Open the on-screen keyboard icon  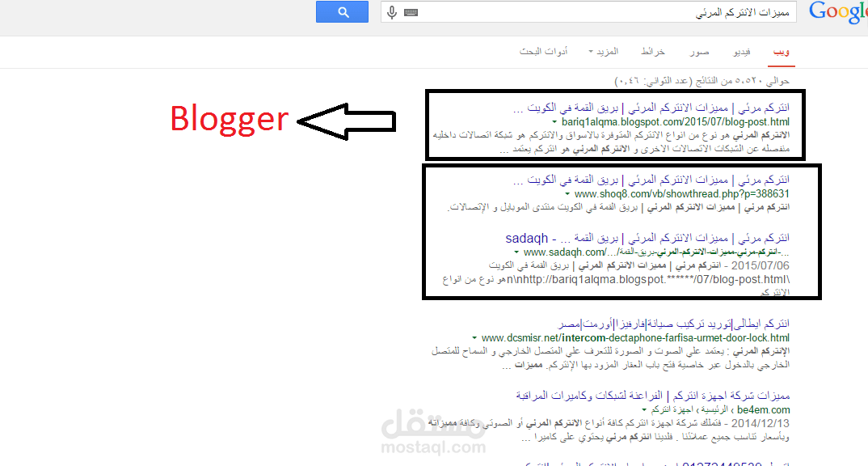point(411,12)
